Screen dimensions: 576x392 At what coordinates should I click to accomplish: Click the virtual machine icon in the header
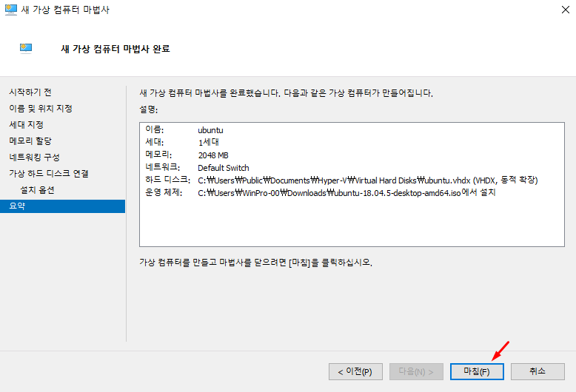[27, 49]
